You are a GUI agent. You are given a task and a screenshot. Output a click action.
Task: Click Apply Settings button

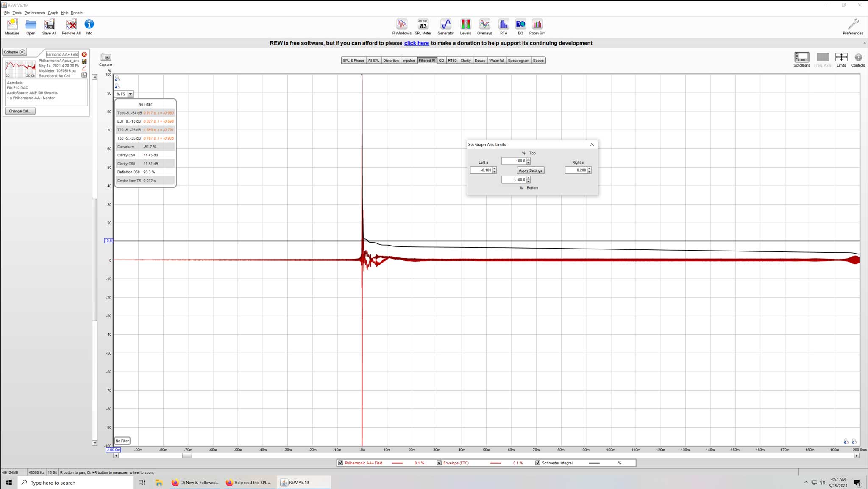click(x=530, y=170)
